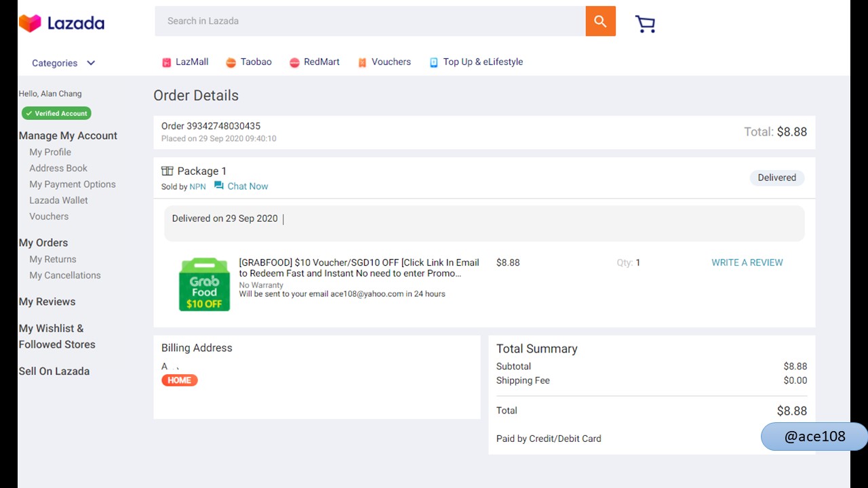868x488 pixels.
Task: Click the RedMart icon
Action: point(294,62)
